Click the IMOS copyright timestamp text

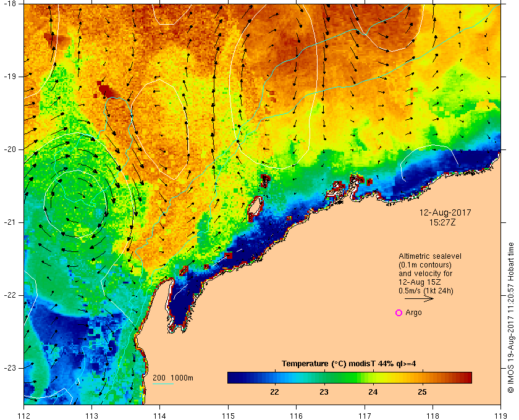[x=511, y=317]
